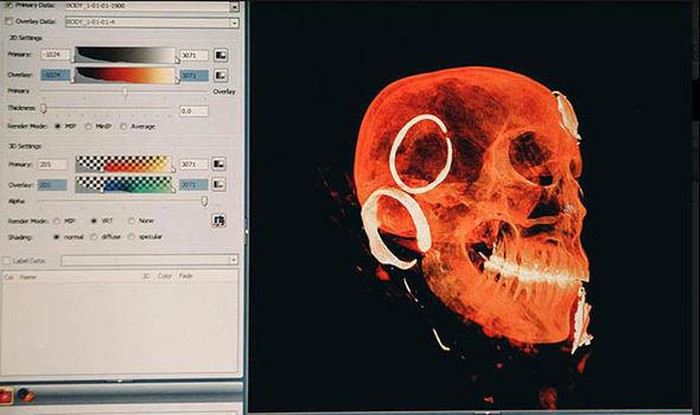Select MinIP render mode

click(88, 127)
